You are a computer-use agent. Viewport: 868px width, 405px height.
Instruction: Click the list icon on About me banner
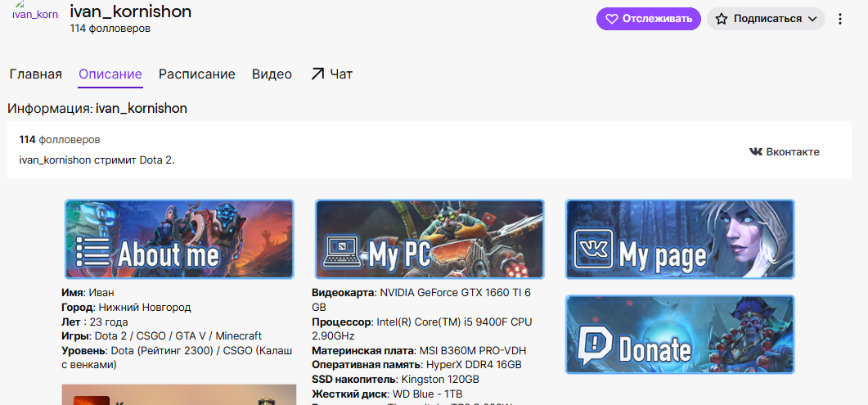click(93, 252)
